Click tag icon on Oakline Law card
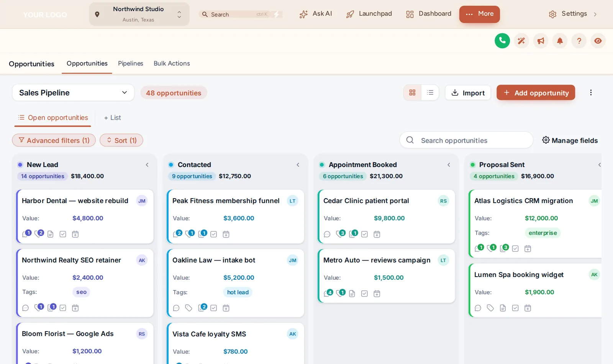The width and height of the screenshot is (613, 364). click(188, 308)
